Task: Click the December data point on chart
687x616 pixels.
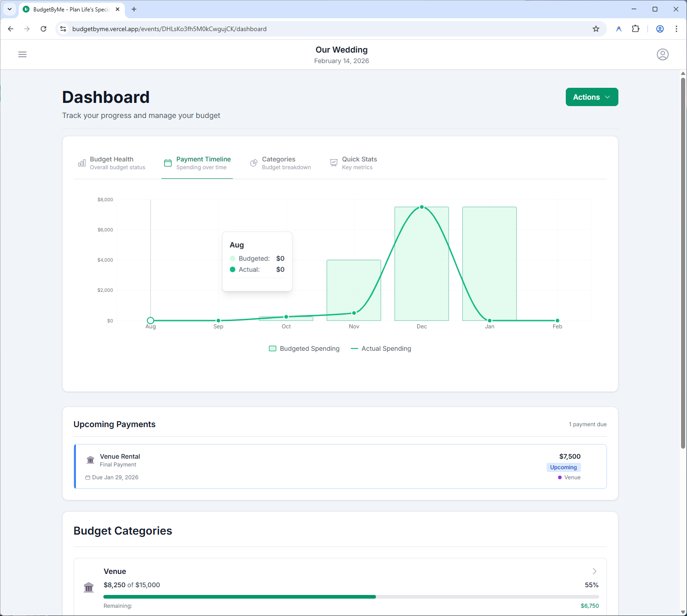Action: [422, 207]
